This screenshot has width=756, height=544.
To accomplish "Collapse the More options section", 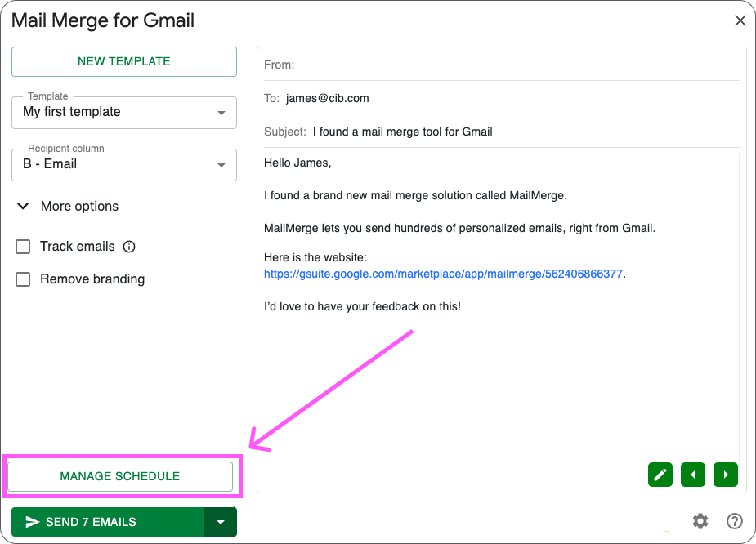I will click(x=68, y=206).
